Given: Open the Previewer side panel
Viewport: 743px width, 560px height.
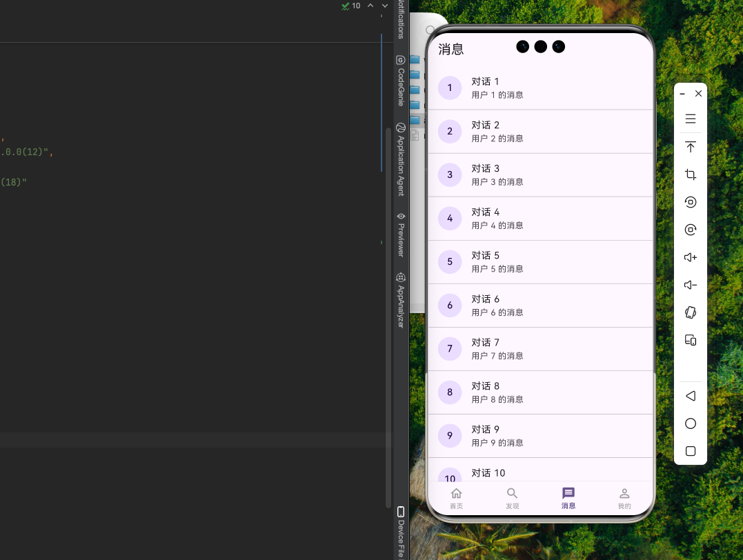Looking at the screenshot, I should tap(401, 234).
